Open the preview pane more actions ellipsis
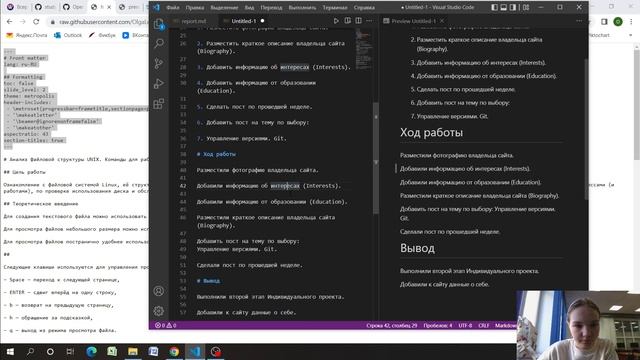640x360 pixels. (579, 21)
